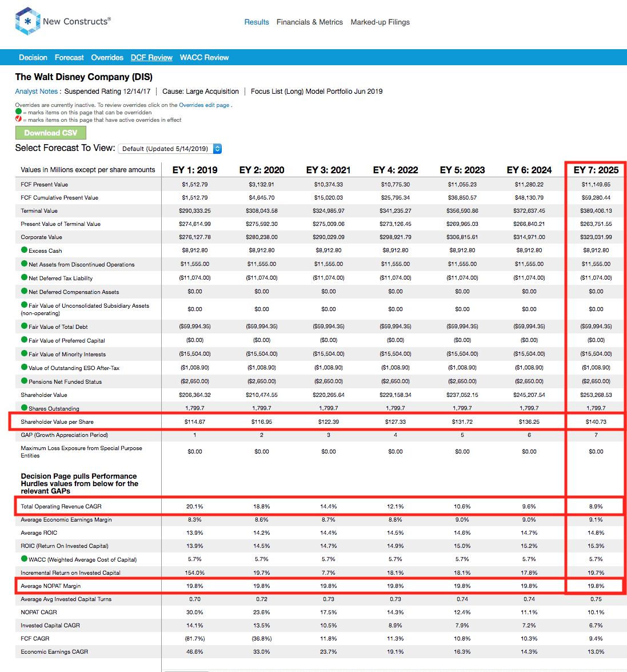Viewport: 627px width, 672px height.
Task: Click the FCF Present Value row label
Action: [x=44, y=184]
